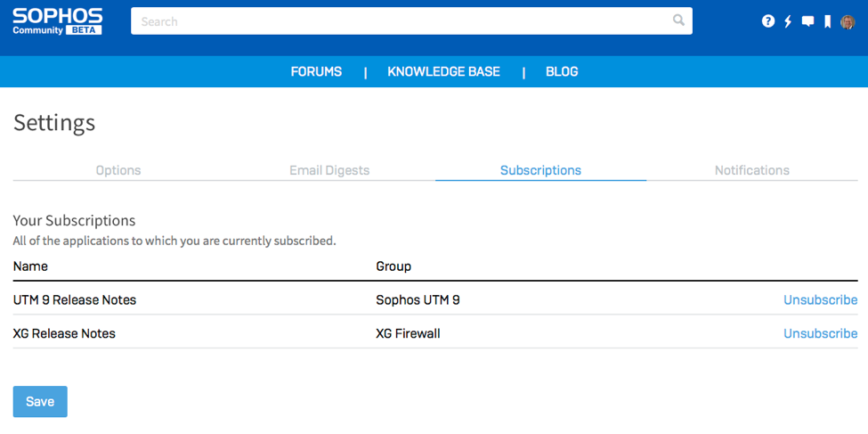Click the Name column header
The height and width of the screenshot is (434, 868).
(x=30, y=266)
